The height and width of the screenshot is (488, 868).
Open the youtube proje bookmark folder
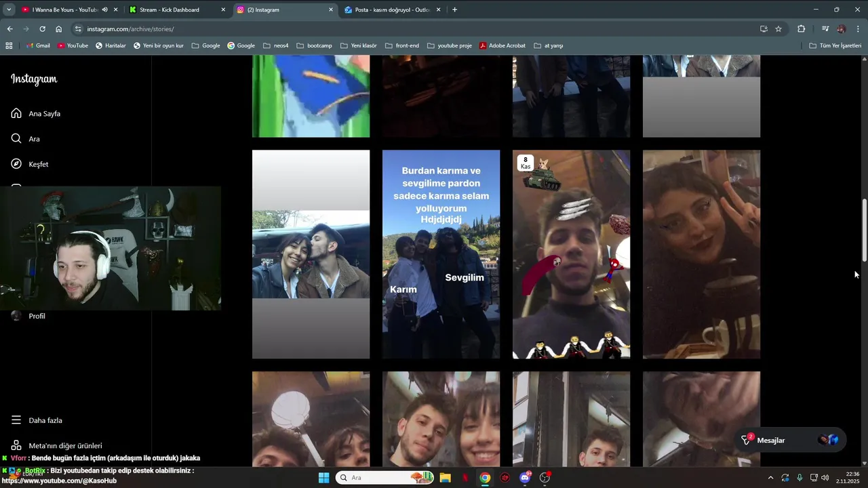tap(449, 45)
